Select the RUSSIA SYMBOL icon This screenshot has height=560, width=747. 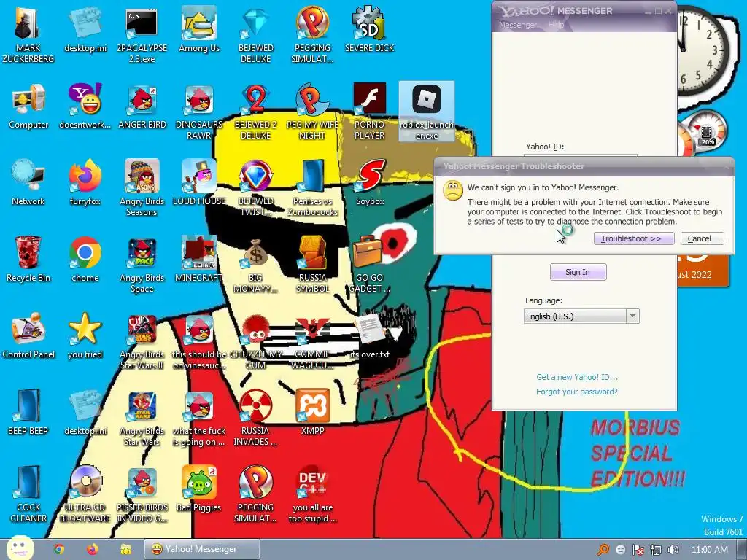tap(312, 265)
